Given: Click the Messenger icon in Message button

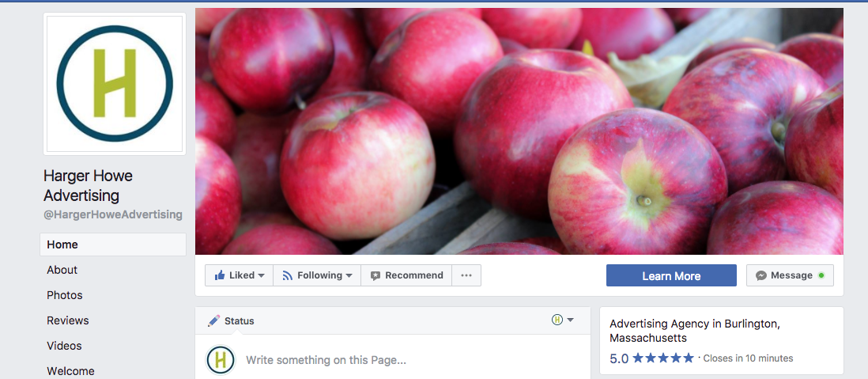Looking at the screenshot, I should (761, 275).
